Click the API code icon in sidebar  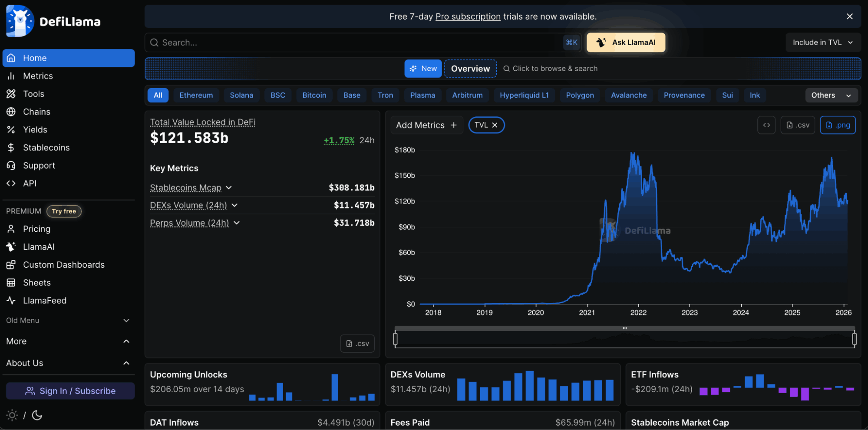11,183
